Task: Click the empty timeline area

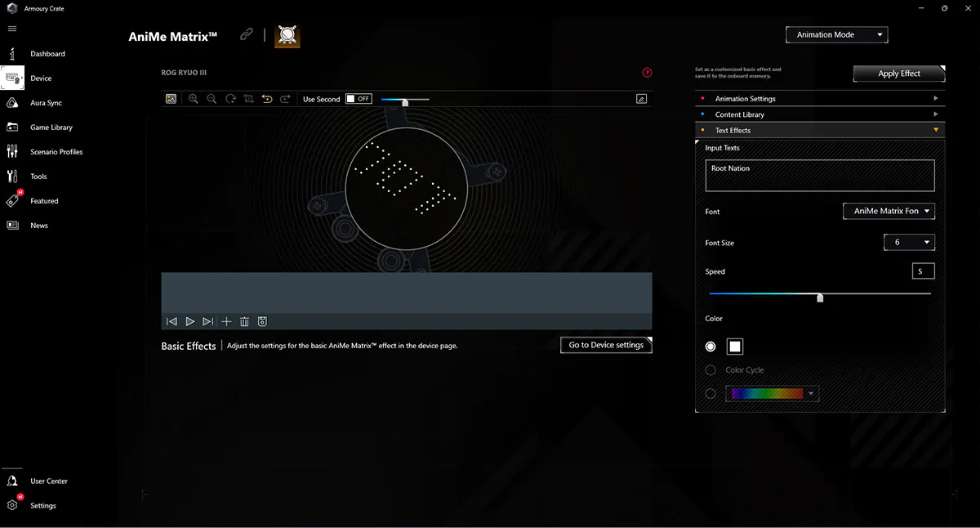Action: click(x=407, y=293)
